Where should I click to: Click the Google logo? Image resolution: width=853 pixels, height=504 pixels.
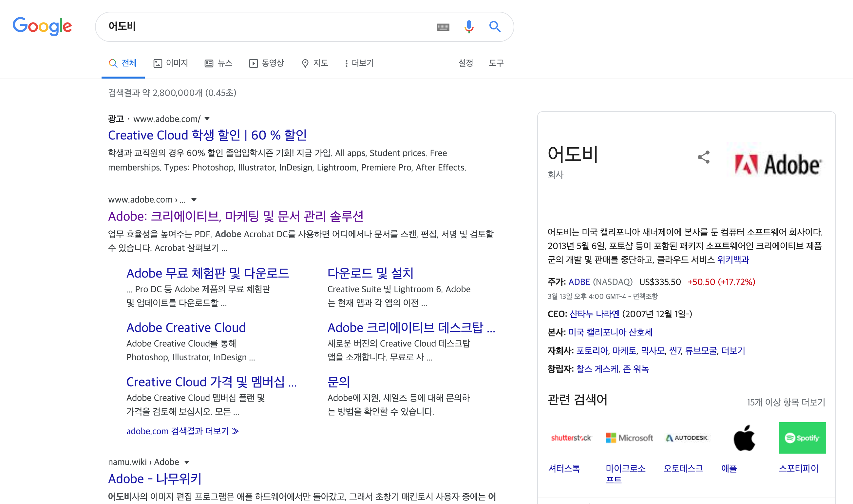[42, 26]
